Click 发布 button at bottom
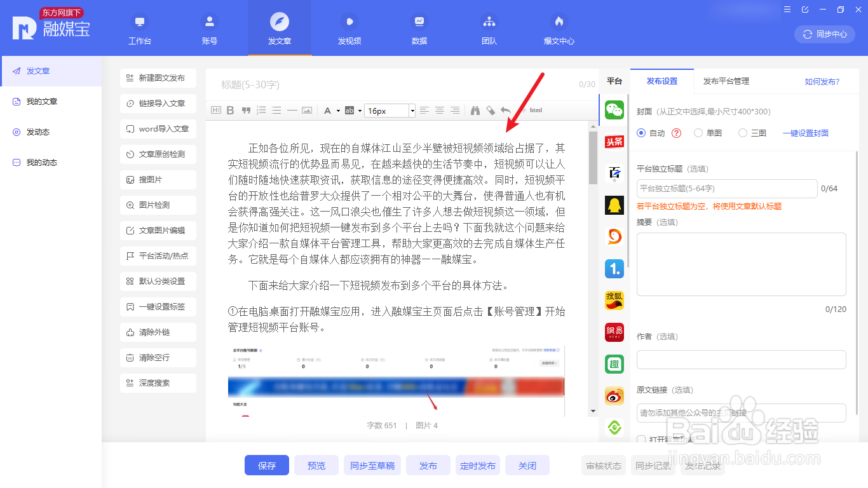Image resolution: width=868 pixels, height=488 pixels. click(x=428, y=465)
